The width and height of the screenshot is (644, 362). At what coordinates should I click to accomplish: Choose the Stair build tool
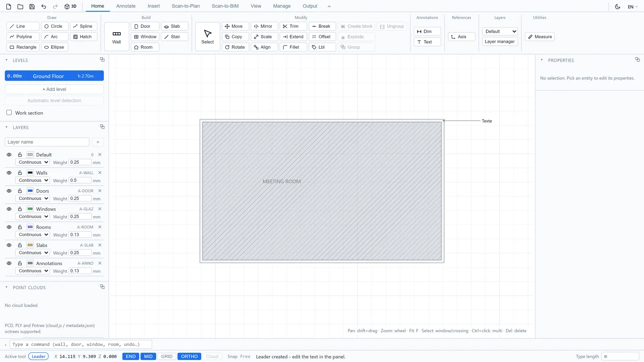(174, 37)
